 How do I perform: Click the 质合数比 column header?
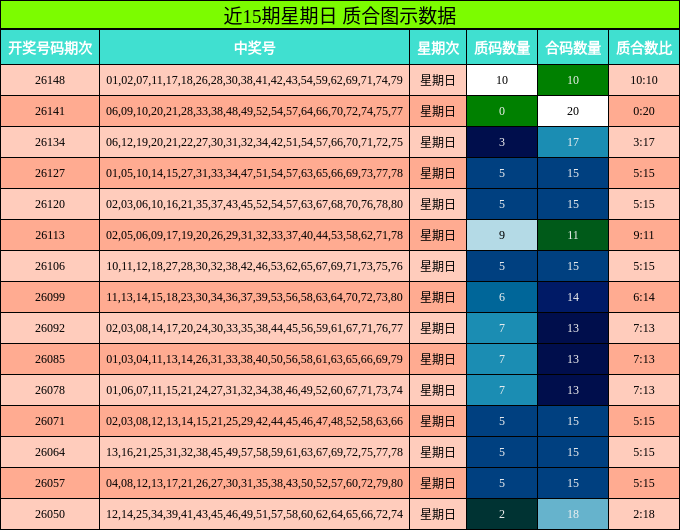click(x=644, y=47)
